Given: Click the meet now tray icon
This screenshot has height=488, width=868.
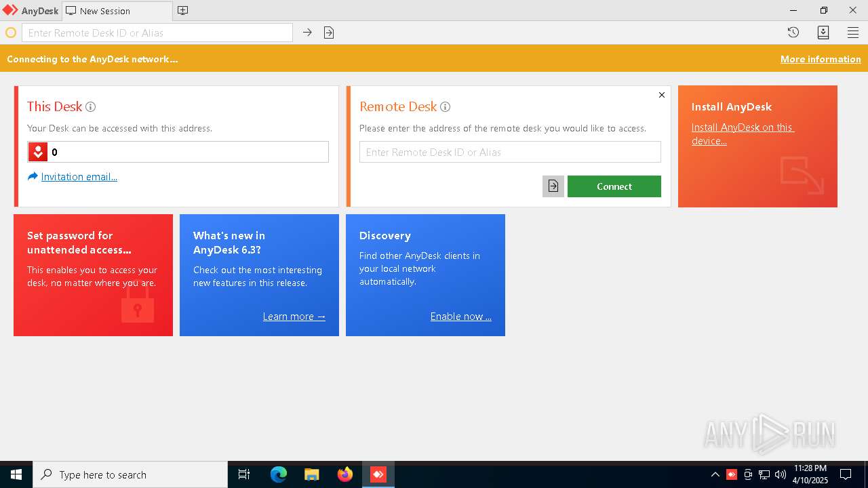Looking at the screenshot, I should pyautogui.click(x=748, y=474).
